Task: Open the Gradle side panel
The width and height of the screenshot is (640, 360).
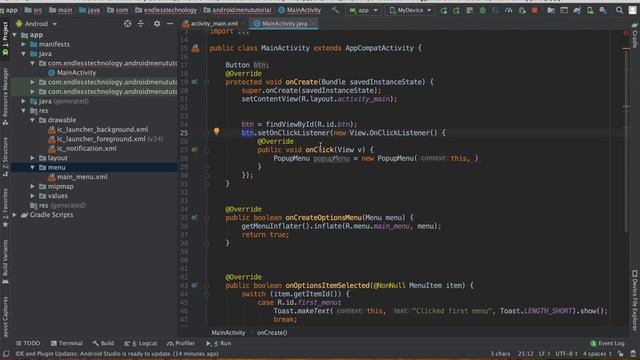Action: tap(635, 35)
